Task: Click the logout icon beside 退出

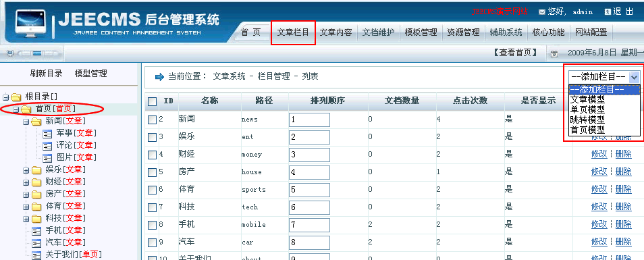Action: (608, 12)
